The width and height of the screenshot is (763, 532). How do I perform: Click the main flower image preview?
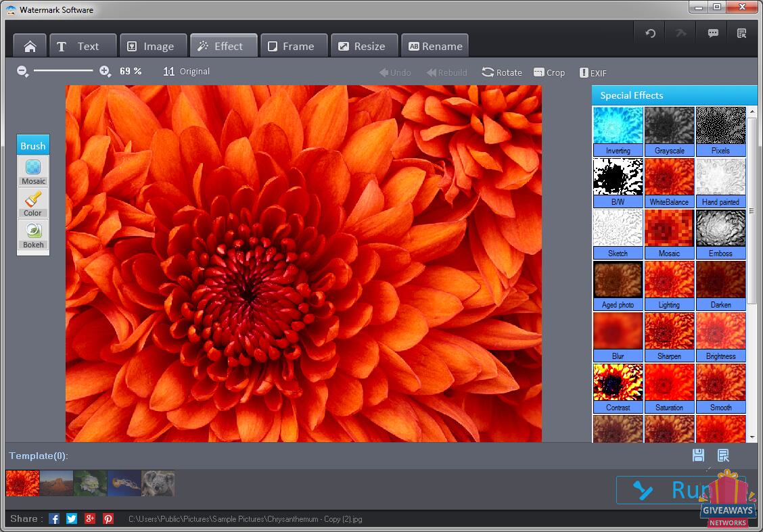(x=304, y=264)
